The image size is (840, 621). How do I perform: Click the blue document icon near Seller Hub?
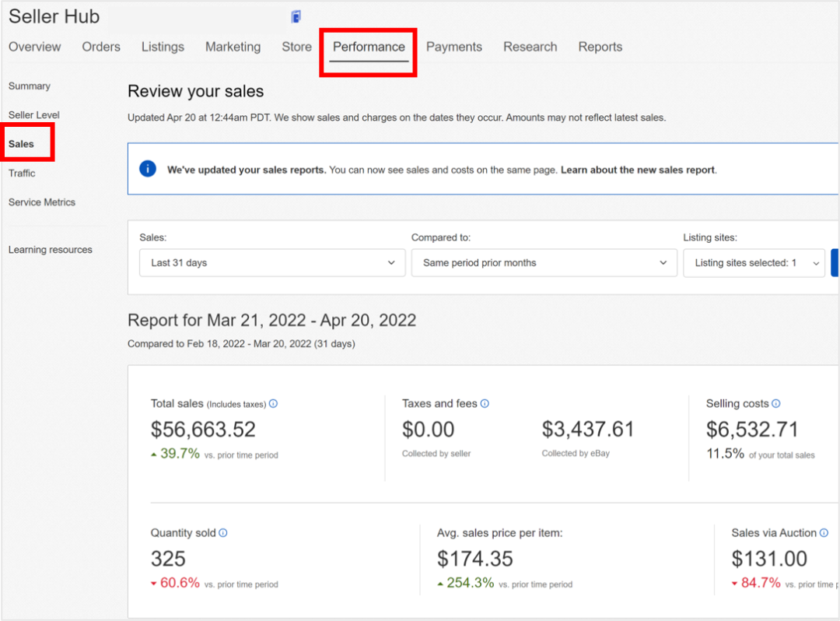(296, 17)
